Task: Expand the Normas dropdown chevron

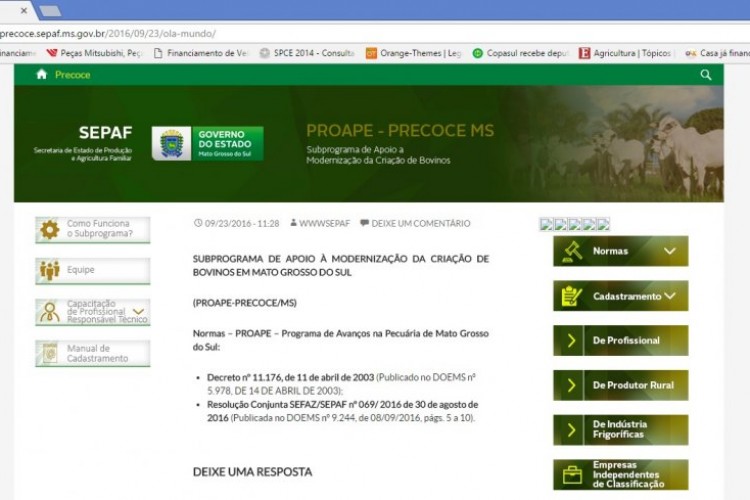Action: 670,251
